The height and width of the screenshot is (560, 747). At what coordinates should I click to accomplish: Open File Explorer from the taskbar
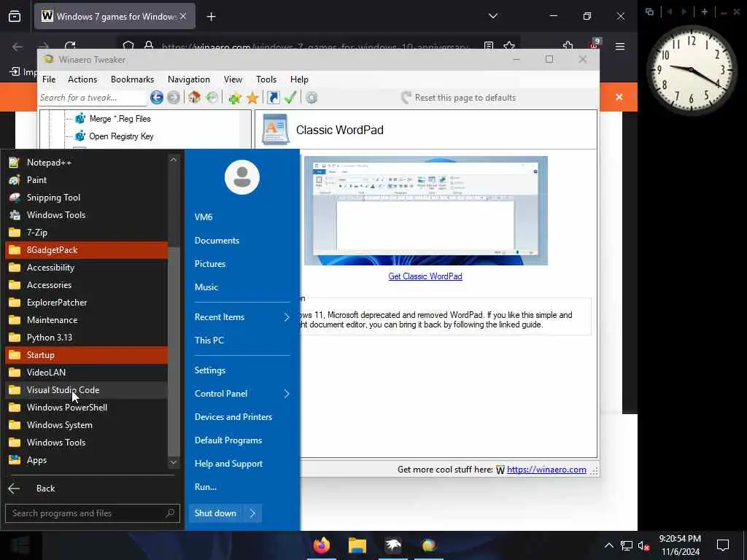tap(357, 545)
